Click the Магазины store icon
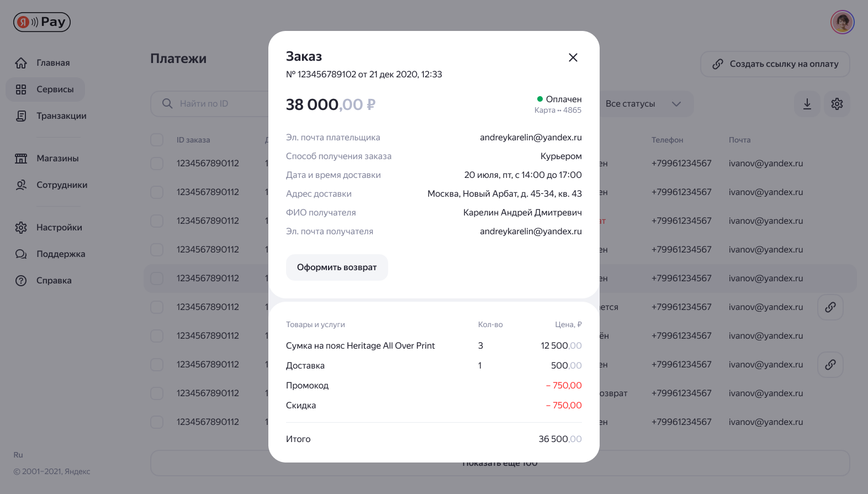 tap(21, 159)
